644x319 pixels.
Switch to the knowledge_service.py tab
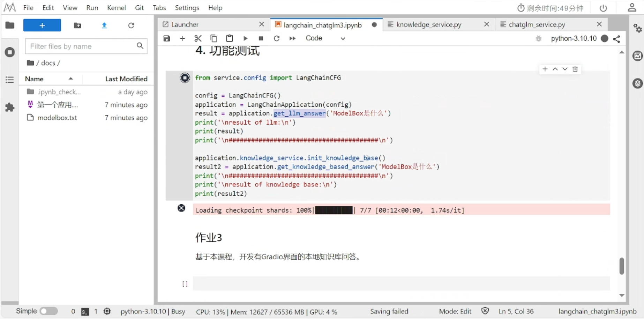pos(429,24)
